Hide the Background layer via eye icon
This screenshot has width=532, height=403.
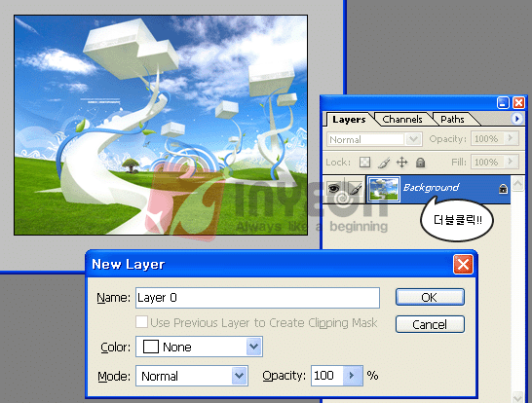pyautogui.click(x=333, y=188)
